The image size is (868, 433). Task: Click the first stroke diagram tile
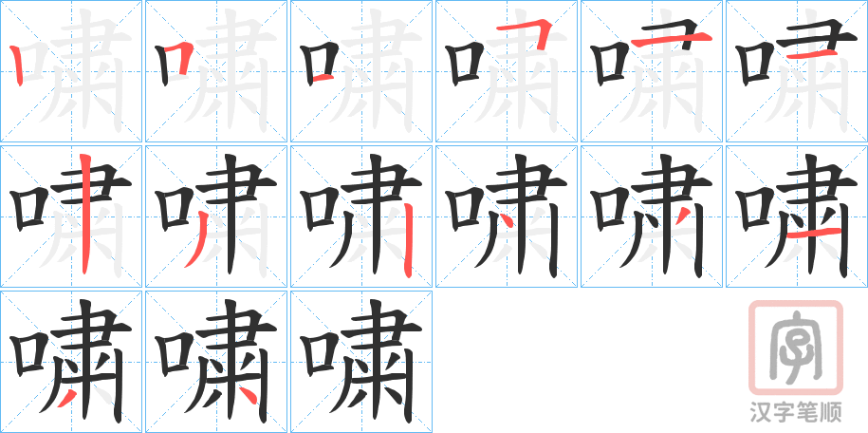tap(71, 71)
